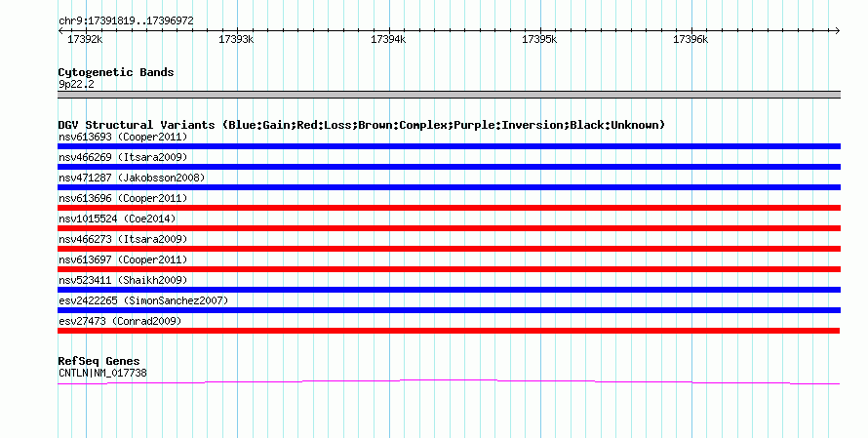Click the magenta CNTLN gene line
This screenshot has height=438, width=868.
(x=449, y=381)
